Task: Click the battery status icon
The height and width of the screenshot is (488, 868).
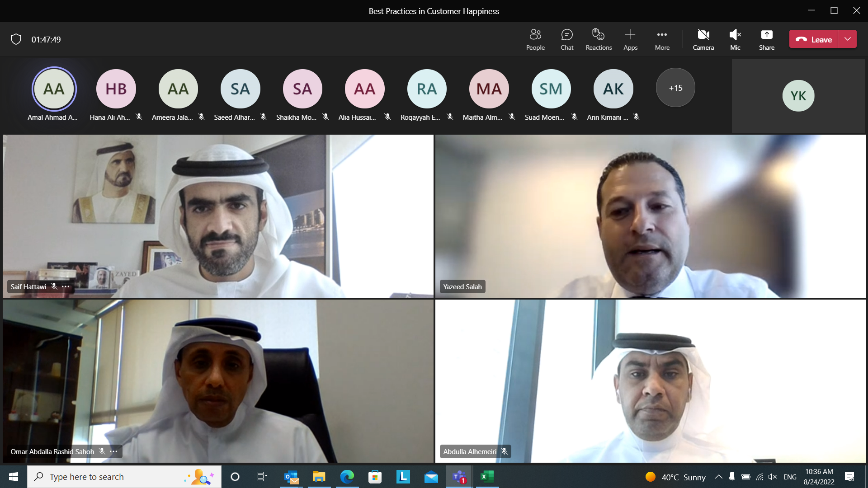Action: click(746, 477)
